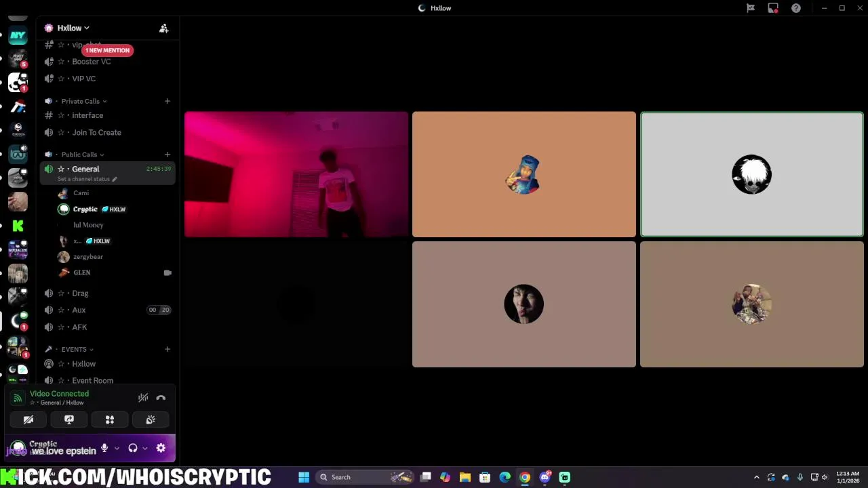The width and height of the screenshot is (868, 488).
Task: Click the flag icon in the title bar
Action: [x=751, y=8]
